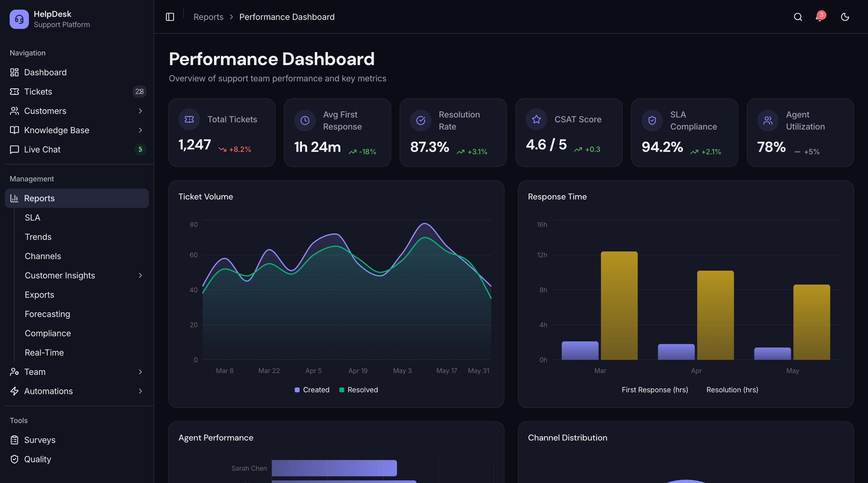The width and height of the screenshot is (868, 483).
Task: Open search with the magnifier icon
Action: [x=798, y=17]
